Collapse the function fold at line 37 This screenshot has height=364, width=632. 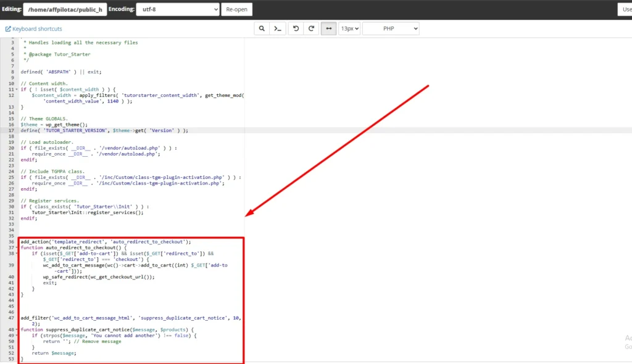[17, 247]
